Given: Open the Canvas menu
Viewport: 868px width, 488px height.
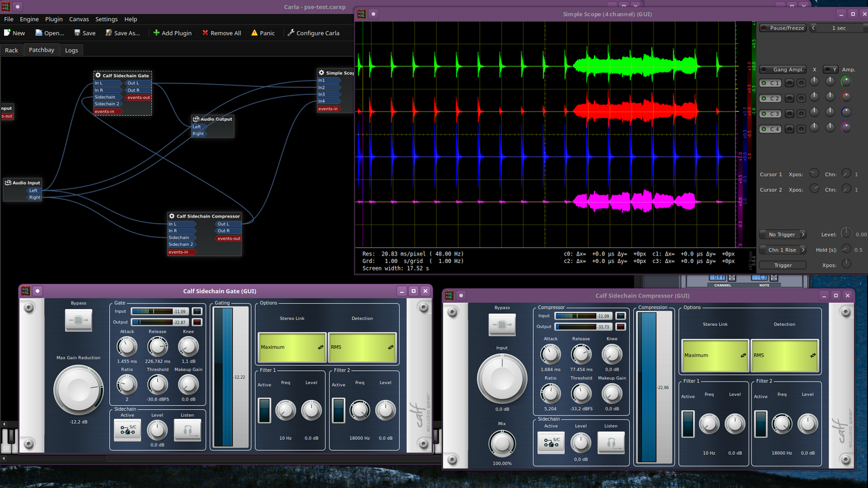Looking at the screenshot, I should tap(79, 19).
